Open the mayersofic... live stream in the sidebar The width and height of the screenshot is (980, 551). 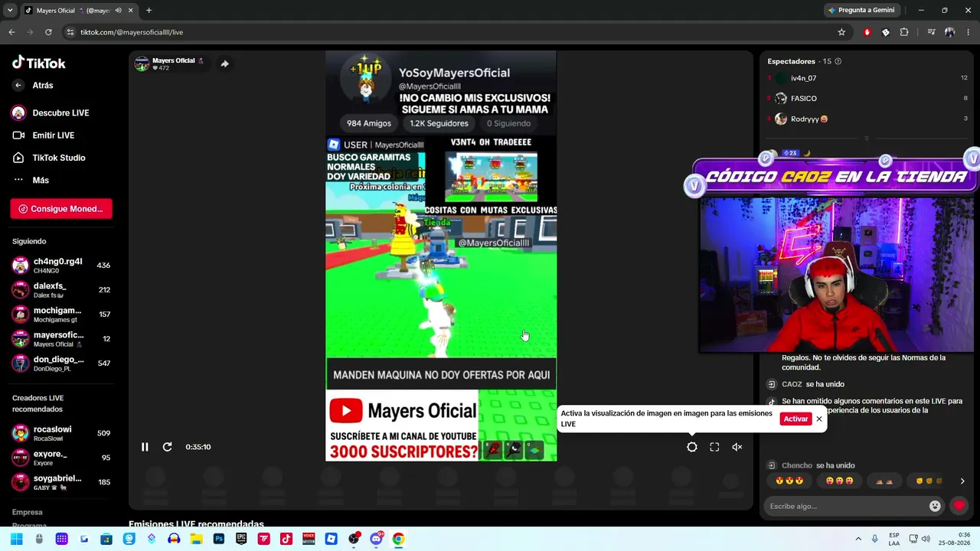point(61,339)
